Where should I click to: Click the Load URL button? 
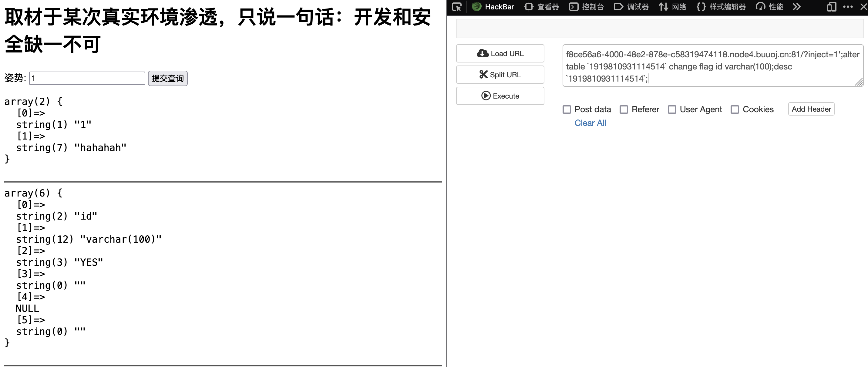tap(500, 54)
